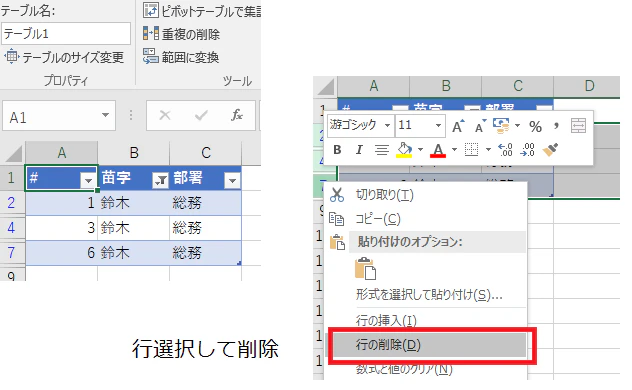
Task: Click the formula bar cancel X icon
Action: [165, 116]
